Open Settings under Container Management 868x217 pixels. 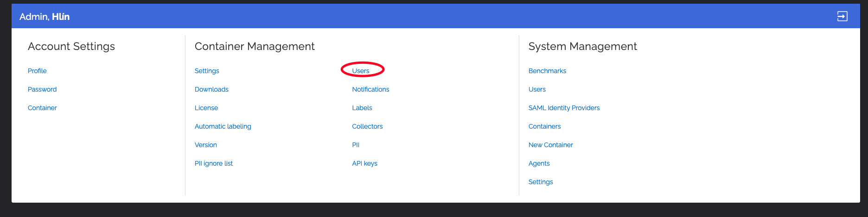[x=207, y=71]
